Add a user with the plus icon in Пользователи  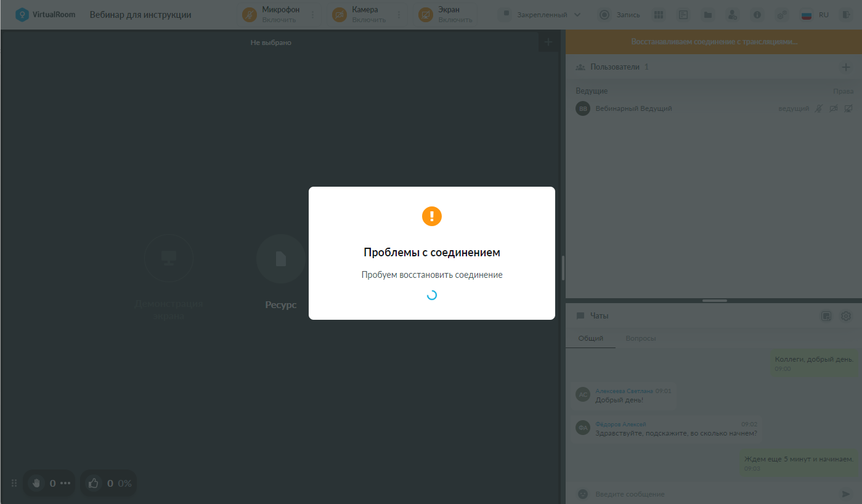846,67
